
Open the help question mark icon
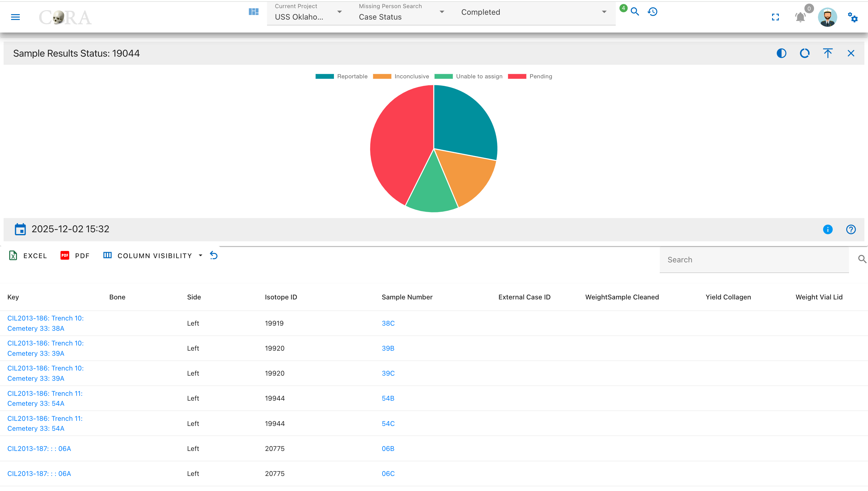tap(851, 229)
